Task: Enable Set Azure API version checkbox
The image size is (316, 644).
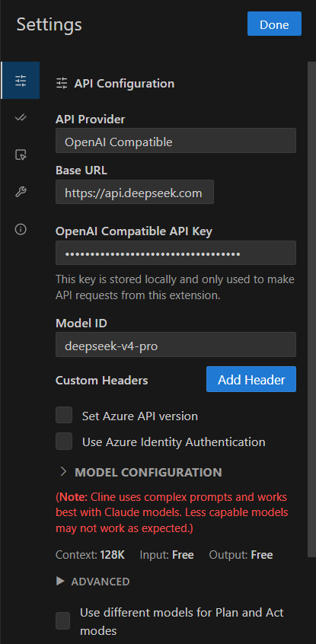Action: point(64,415)
